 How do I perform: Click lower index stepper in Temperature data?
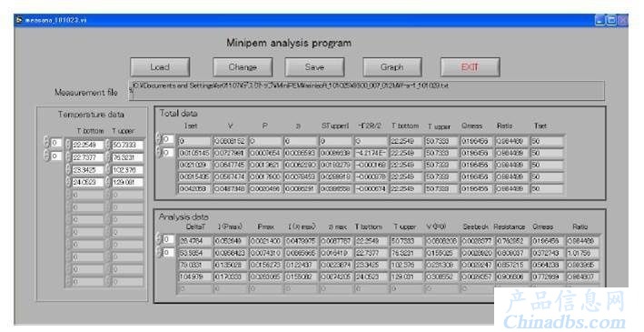pyautogui.click(x=46, y=156)
